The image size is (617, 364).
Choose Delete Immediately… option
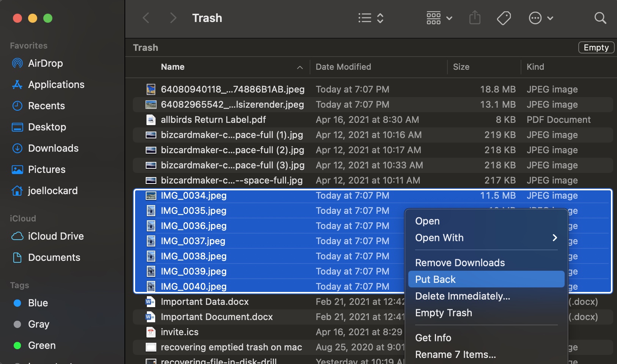486,296
